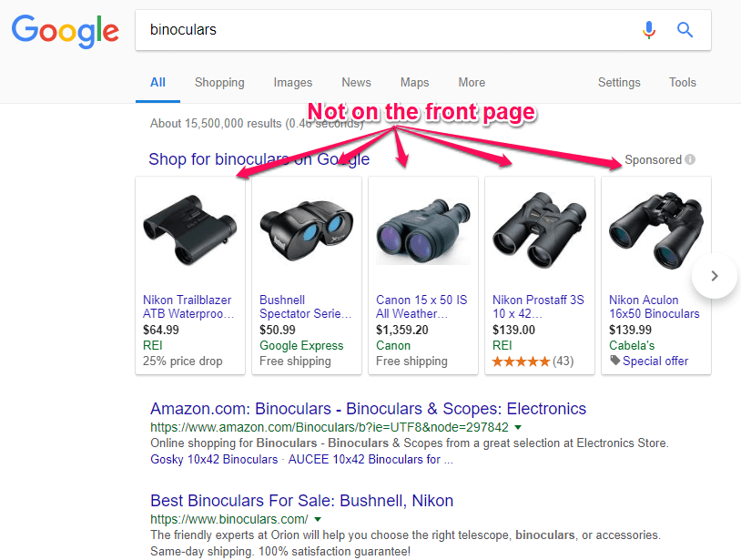The image size is (741, 560).
Task: Advance the shopping carousel with the right arrow
Action: pos(714,275)
